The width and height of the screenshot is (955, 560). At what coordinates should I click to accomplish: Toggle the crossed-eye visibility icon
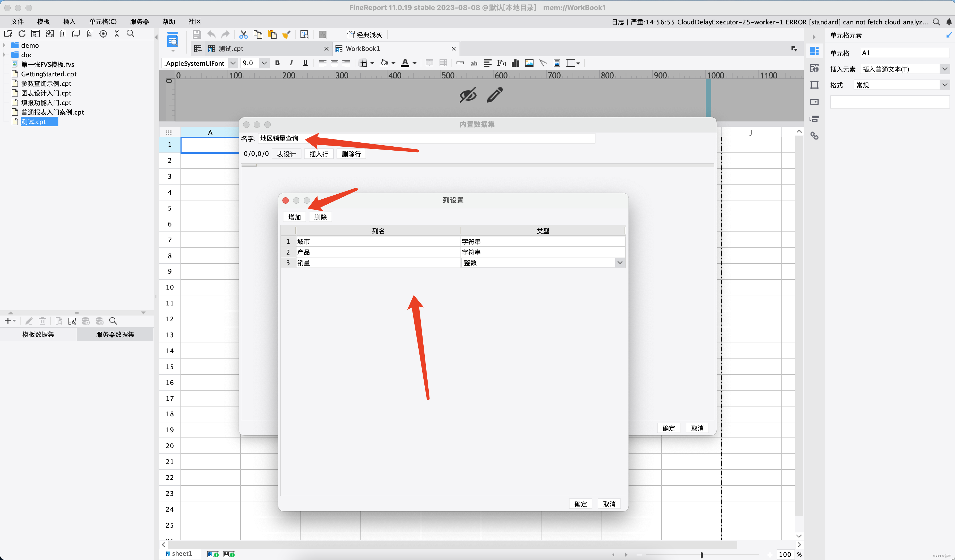click(x=468, y=95)
